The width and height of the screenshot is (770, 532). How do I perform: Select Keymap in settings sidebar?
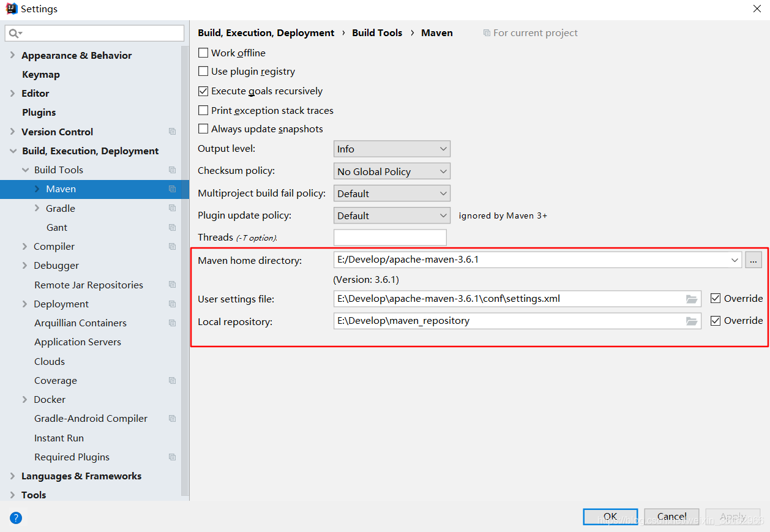click(x=41, y=74)
